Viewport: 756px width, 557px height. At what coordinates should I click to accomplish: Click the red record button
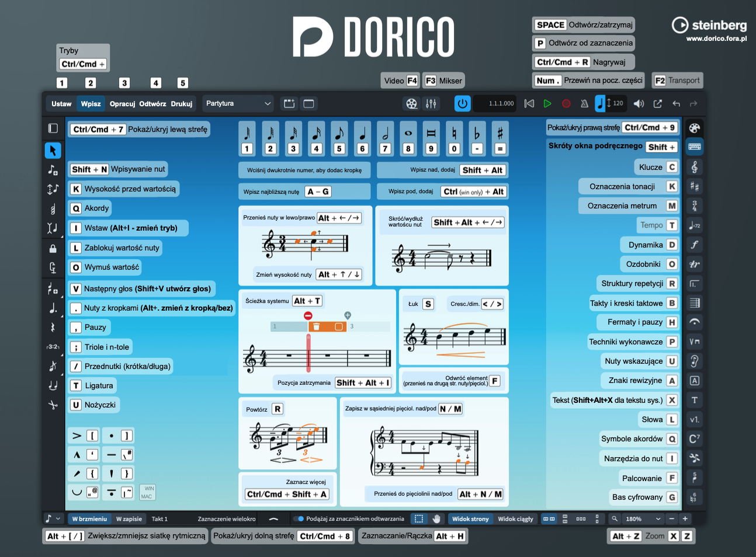566,104
